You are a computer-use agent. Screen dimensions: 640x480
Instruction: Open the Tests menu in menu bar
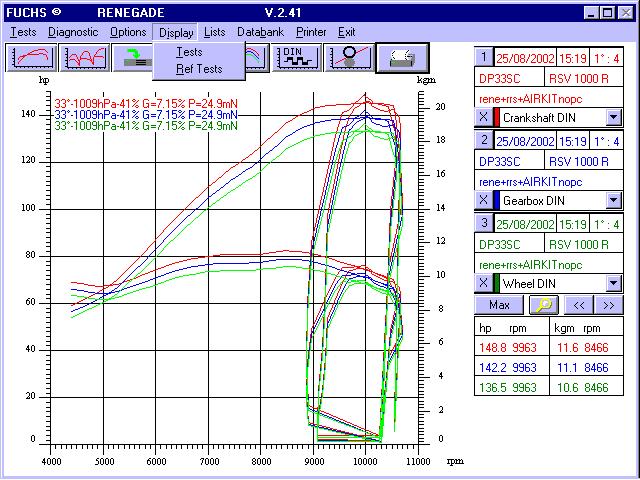23,32
